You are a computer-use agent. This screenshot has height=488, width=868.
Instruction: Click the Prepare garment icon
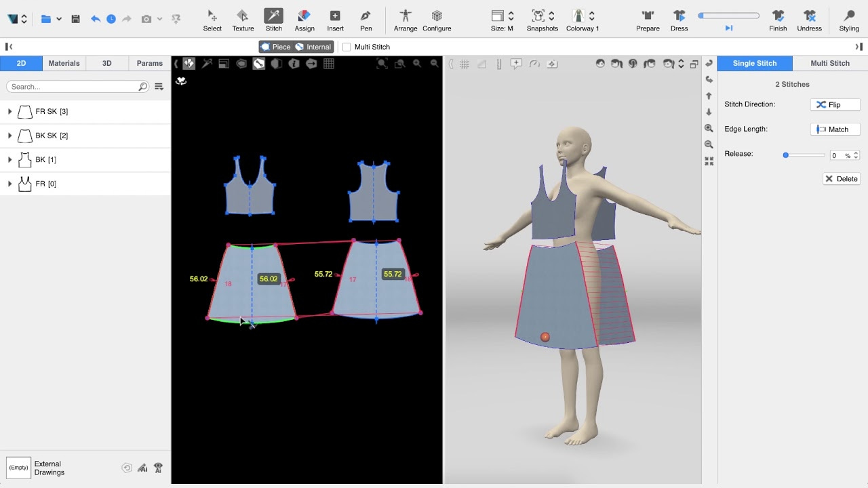[648, 20]
